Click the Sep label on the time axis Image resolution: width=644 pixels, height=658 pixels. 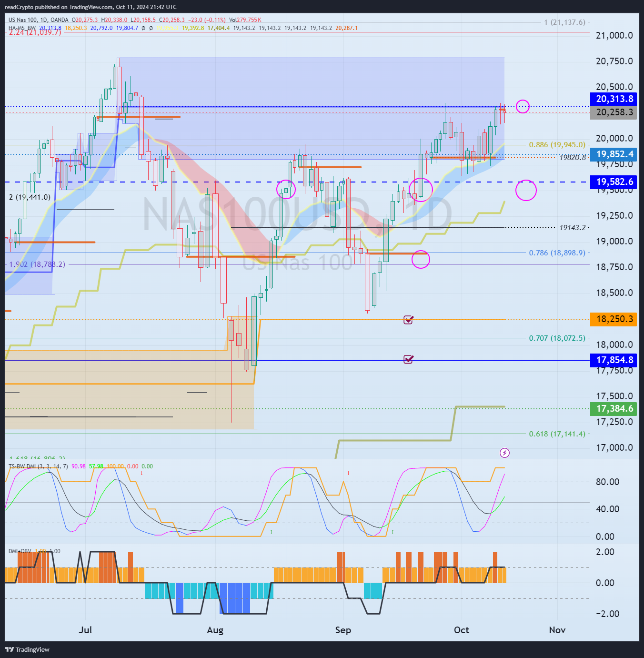[x=343, y=630]
